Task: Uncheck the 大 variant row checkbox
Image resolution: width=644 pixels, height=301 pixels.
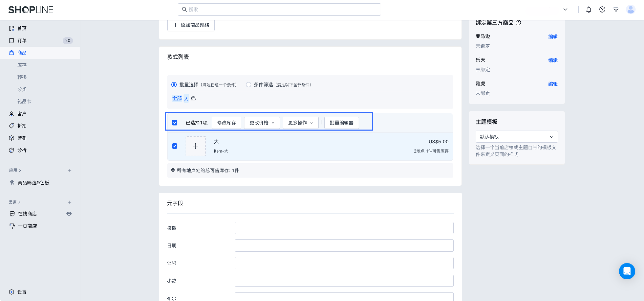Action: pyautogui.click(x=175, y=146)
